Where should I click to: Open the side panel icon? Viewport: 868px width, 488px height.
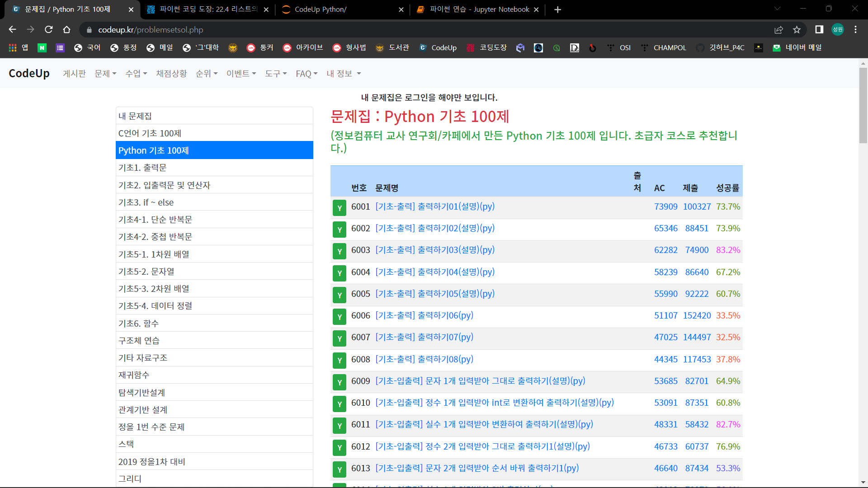[819, 29]
